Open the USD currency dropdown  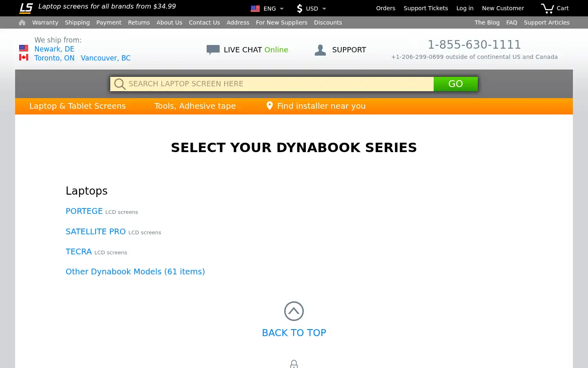[316, 9]
